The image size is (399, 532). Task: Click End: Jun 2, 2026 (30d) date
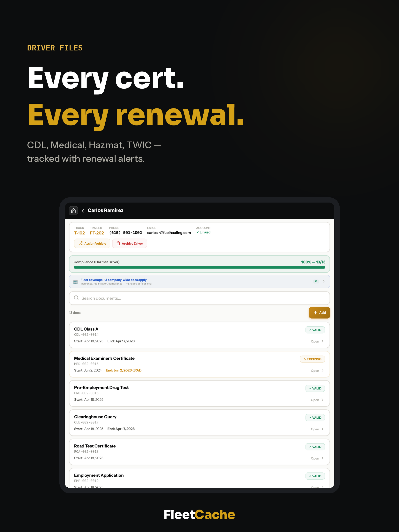[x=124, y=370]
